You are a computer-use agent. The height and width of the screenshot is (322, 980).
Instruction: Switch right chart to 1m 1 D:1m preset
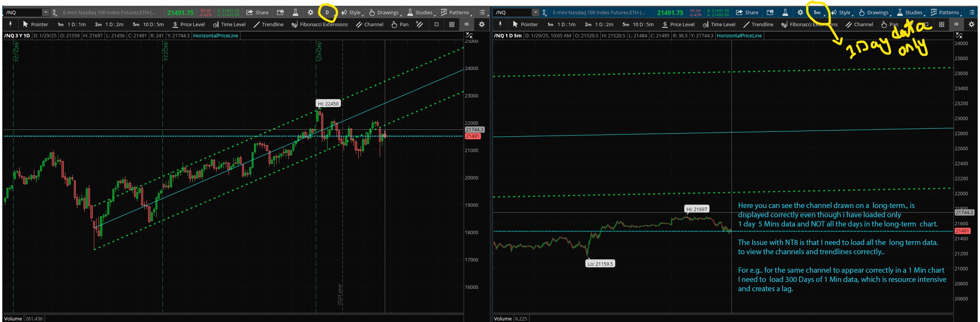tap(561, 24)
